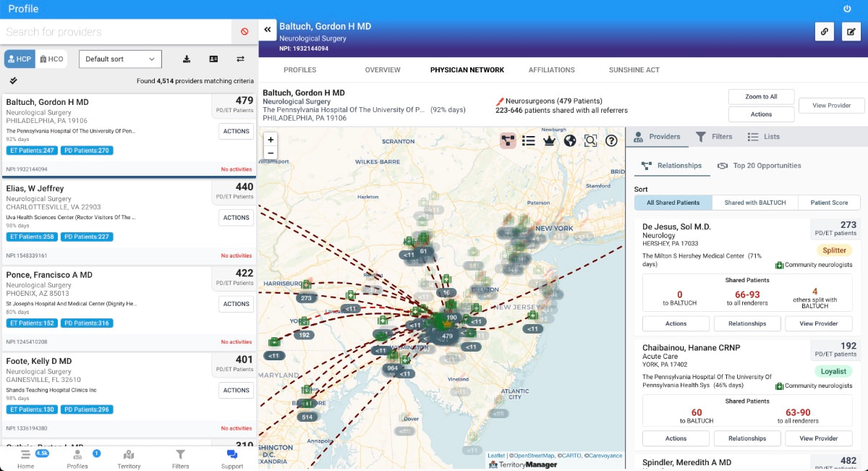868x471 pixels.
Task: Zoom out on the map
Action: (271, 153)
